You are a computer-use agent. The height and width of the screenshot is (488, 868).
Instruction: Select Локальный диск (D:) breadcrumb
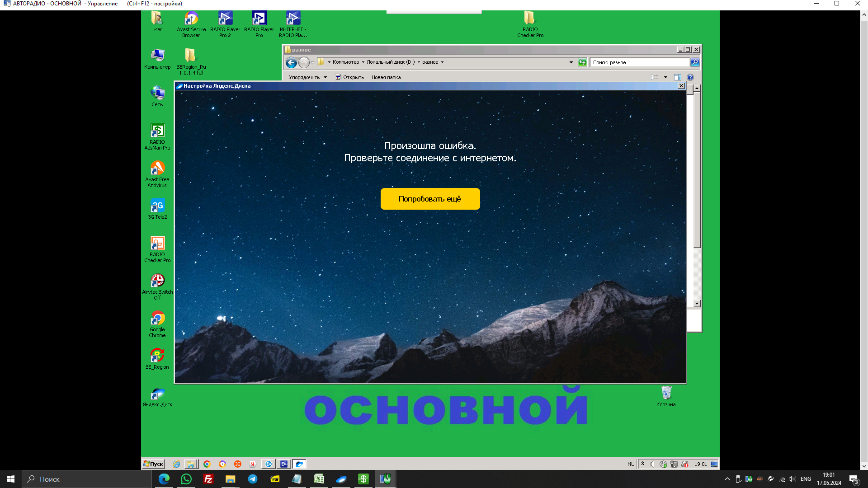[x=391, y=62]
